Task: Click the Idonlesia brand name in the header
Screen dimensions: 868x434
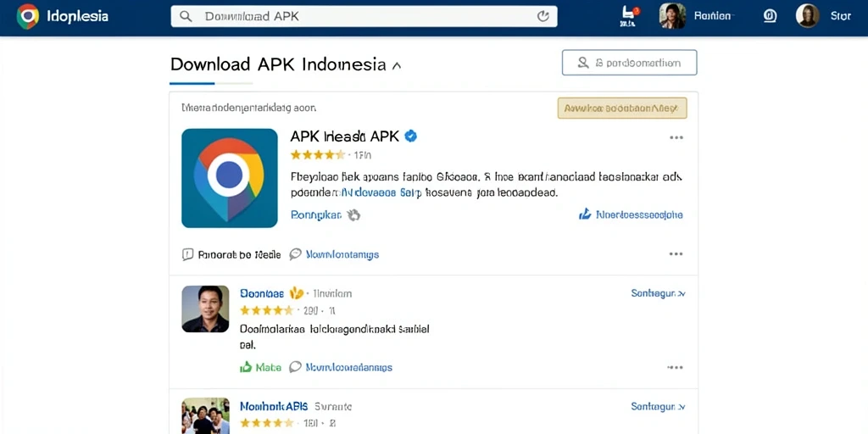Action: click(x=77, y=17)
